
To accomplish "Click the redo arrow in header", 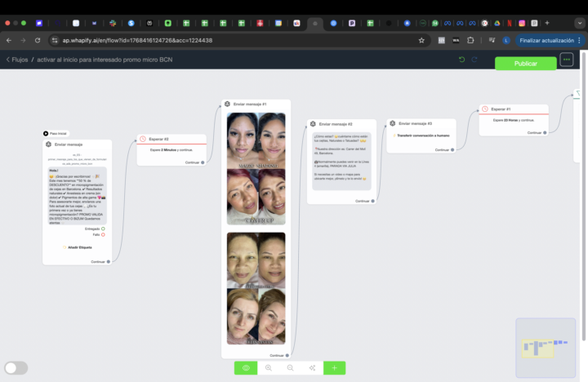I will click(474, 60).
